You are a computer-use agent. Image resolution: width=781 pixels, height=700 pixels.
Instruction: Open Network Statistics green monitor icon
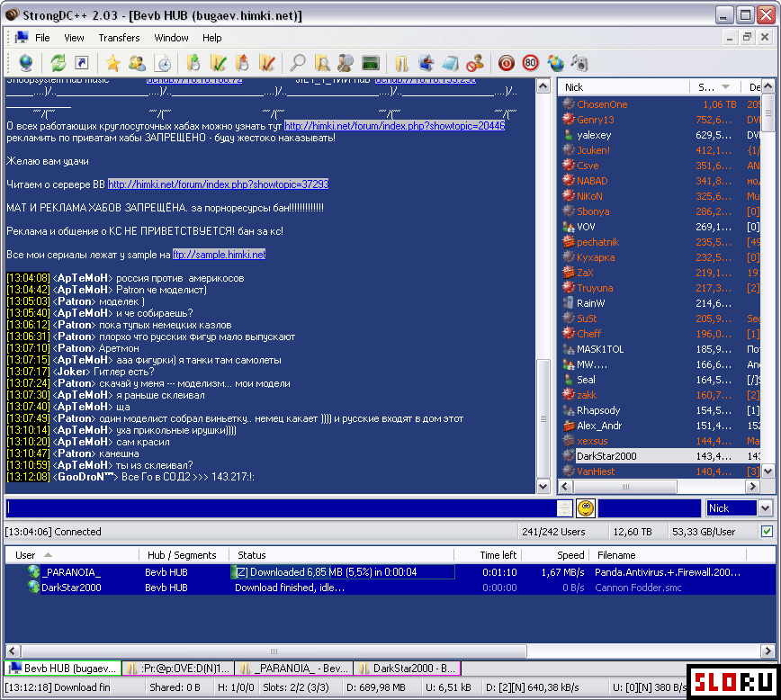[371, 63]
